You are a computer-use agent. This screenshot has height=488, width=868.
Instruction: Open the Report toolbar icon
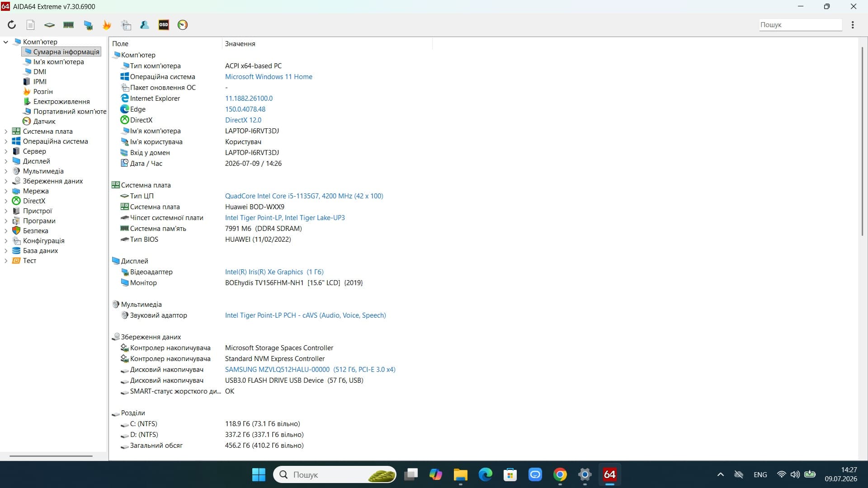31,25
